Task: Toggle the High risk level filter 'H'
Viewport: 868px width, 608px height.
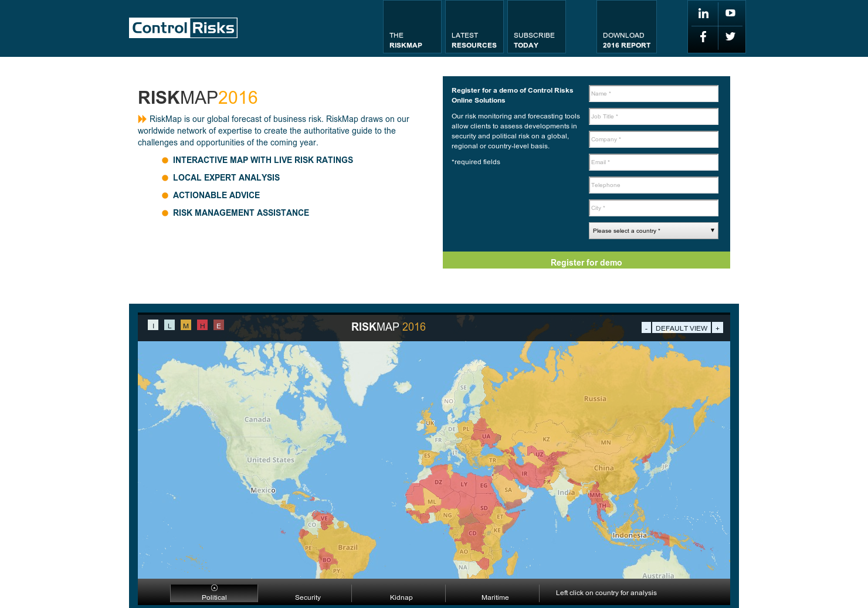Action: pos(202,325)
